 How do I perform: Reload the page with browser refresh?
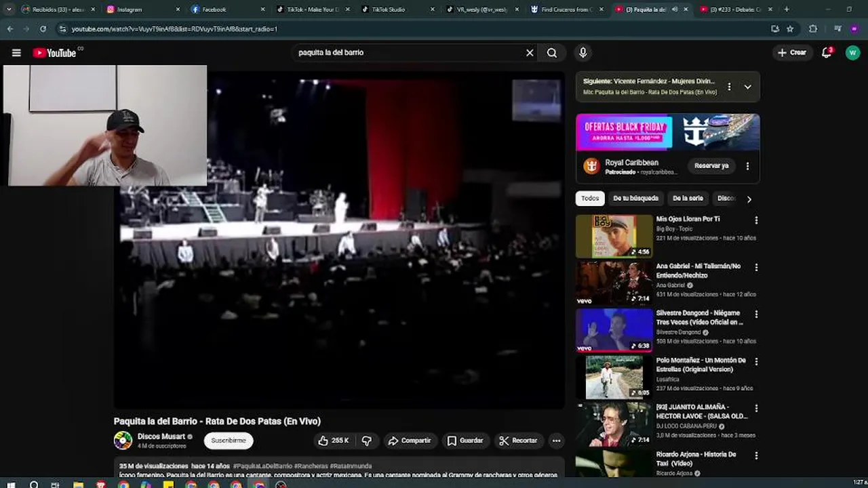pos(43,29)
